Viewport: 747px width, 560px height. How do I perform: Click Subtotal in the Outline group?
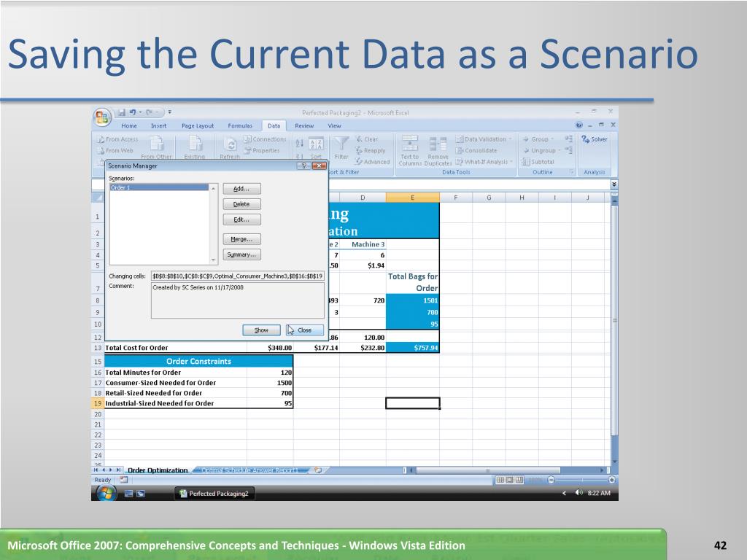pos(538,162)
